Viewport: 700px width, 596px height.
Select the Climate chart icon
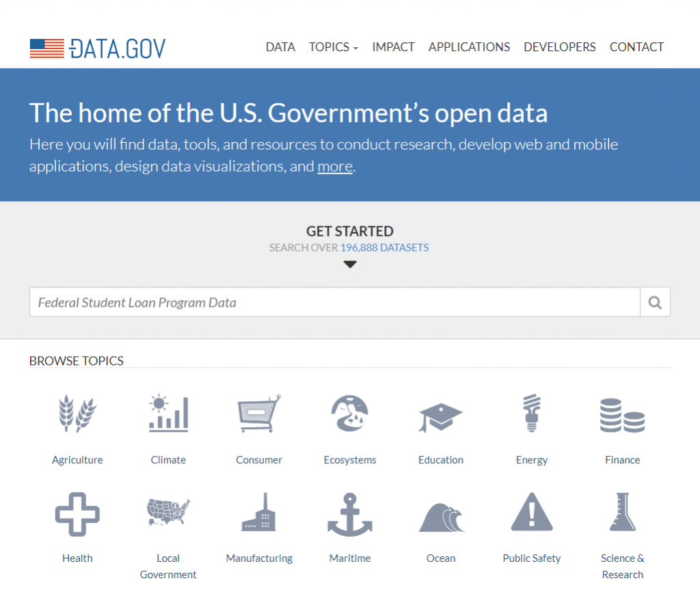(x=168, y=414)
